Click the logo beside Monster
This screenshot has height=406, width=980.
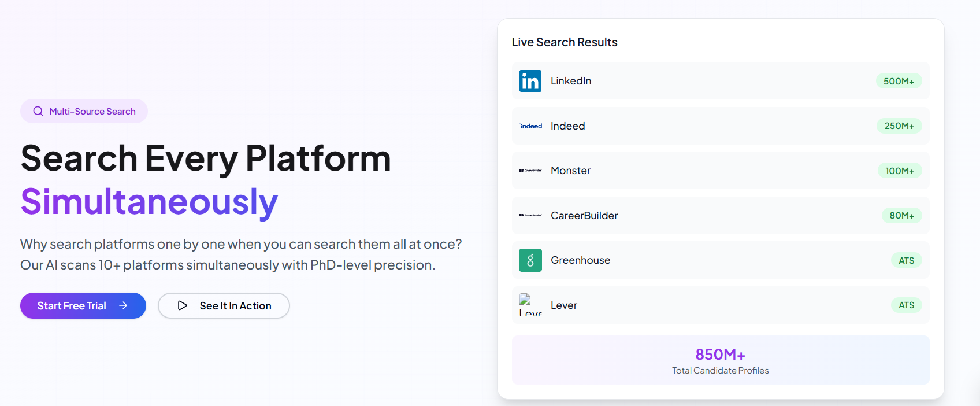pyautogui.click(x=530, y=171)
